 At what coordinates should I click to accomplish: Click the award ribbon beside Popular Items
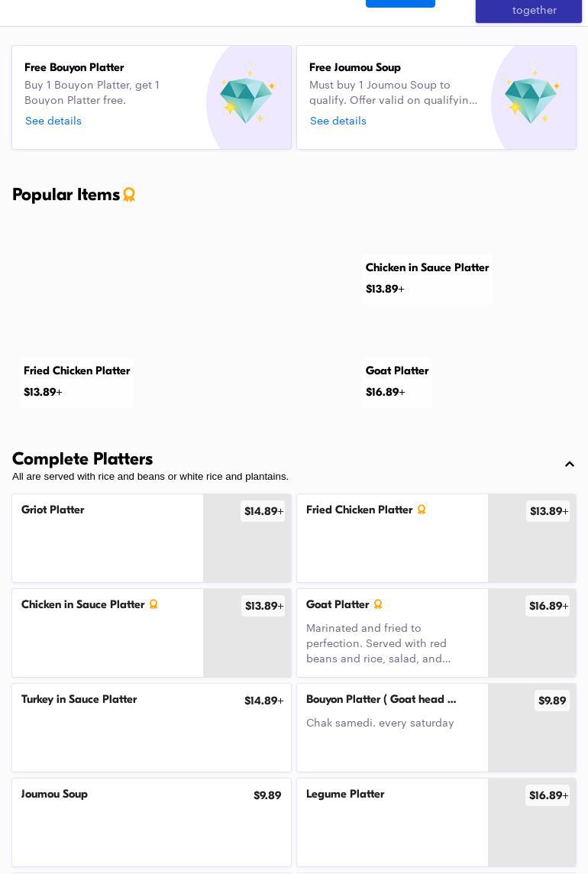click(x=129, y=195)
